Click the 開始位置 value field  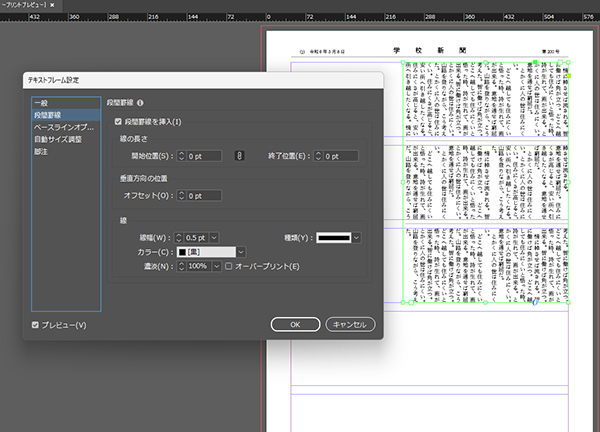[204, 156]
